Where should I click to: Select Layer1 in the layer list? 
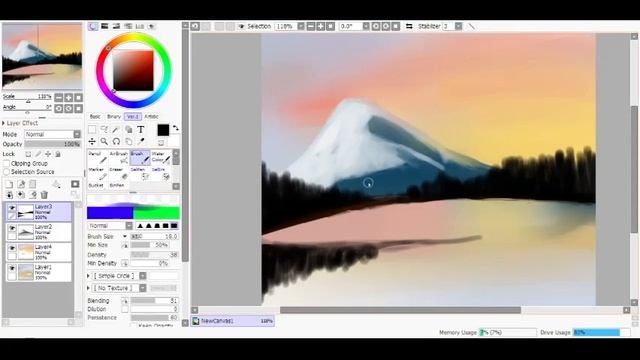tap(39, 272)
